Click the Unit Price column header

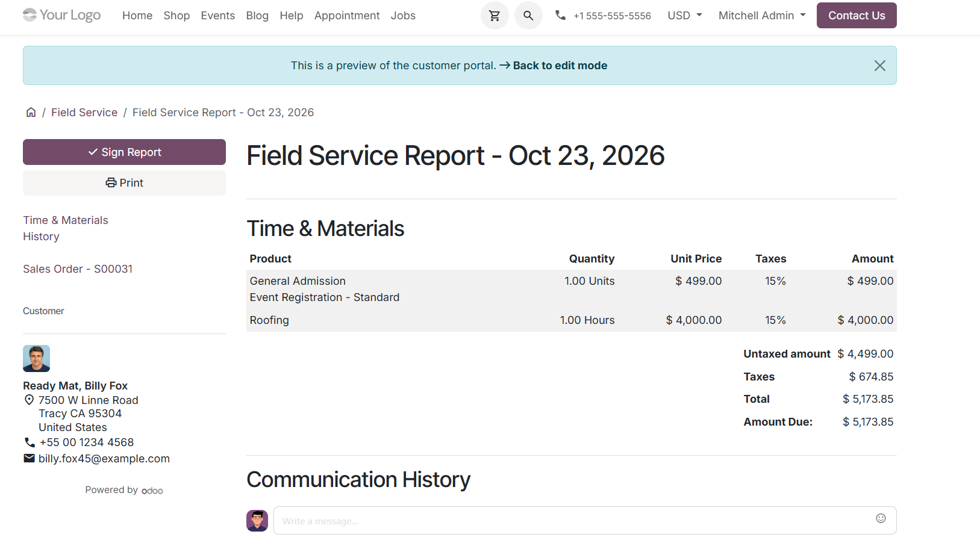(x=696, y=259)
